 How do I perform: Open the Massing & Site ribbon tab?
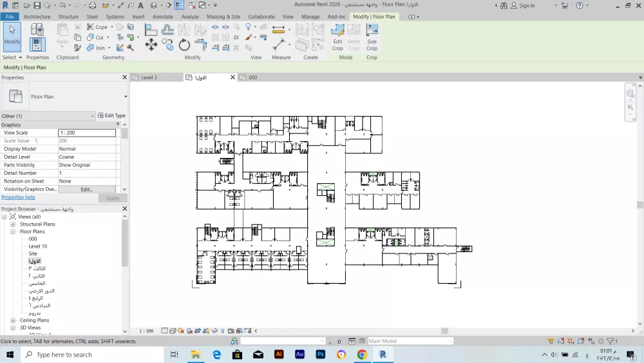[223, 17]
